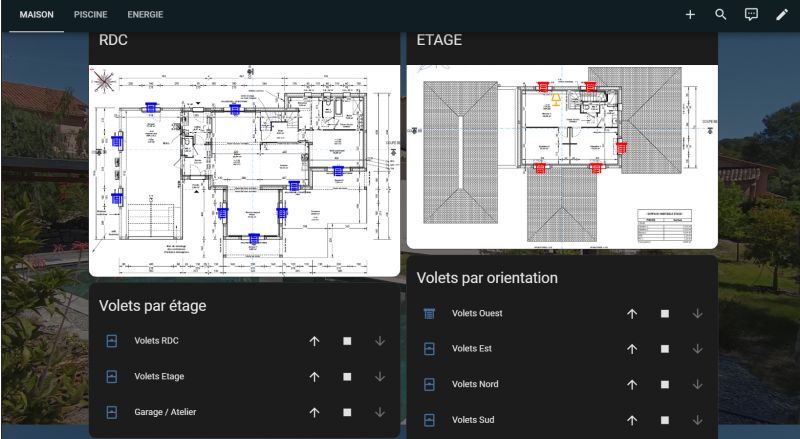Click the Volets Est entity label
Viewport: 800px width, 439px height.
(472, 349)
